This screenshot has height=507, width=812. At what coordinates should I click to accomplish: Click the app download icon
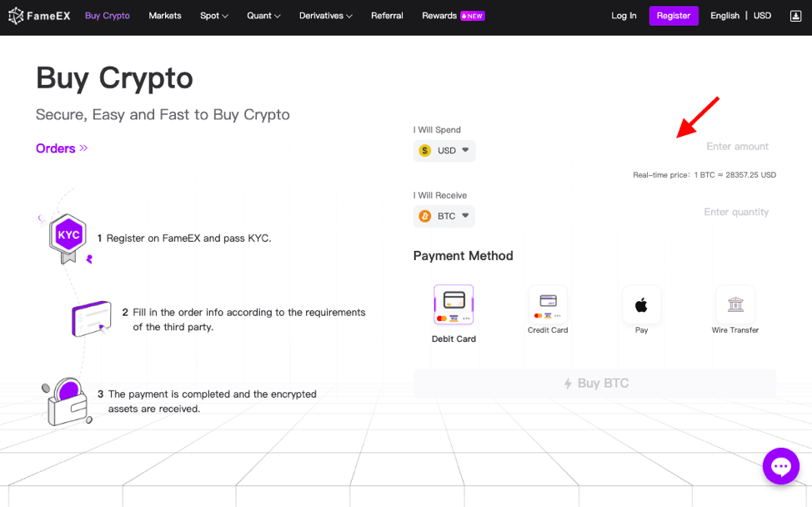(x=794, y=16)
